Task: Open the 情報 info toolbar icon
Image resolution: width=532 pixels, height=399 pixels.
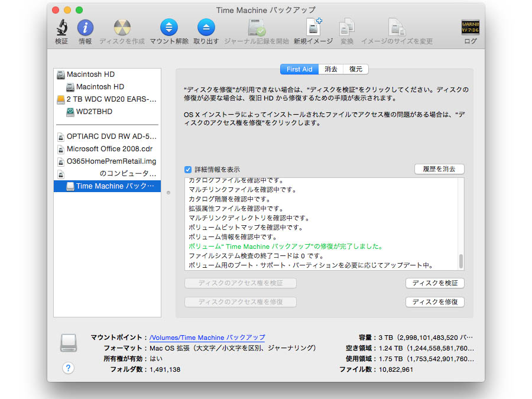Action: [85, 27]
